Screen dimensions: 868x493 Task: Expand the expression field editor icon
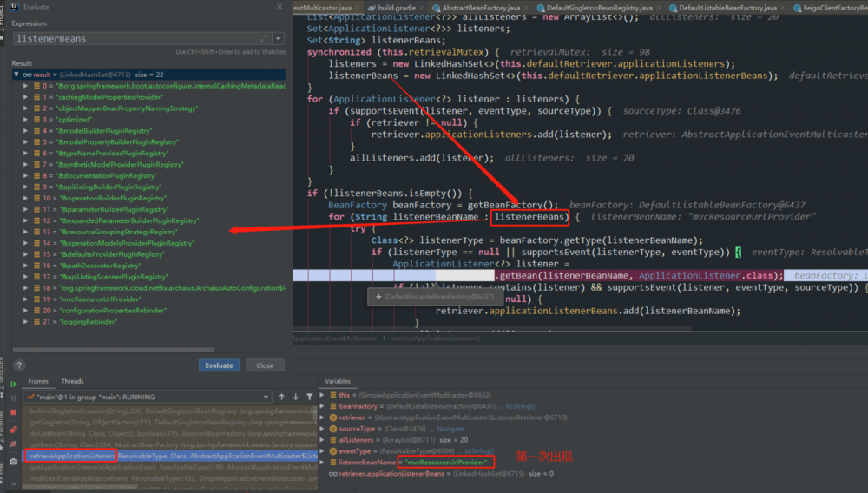[x=264, y=39]
